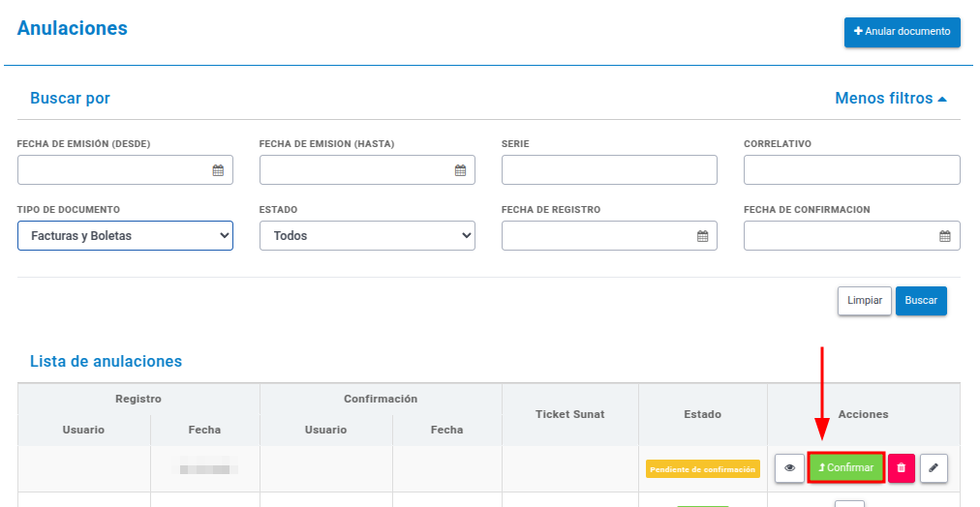Click the green Confirmar button

click(846, 467)
